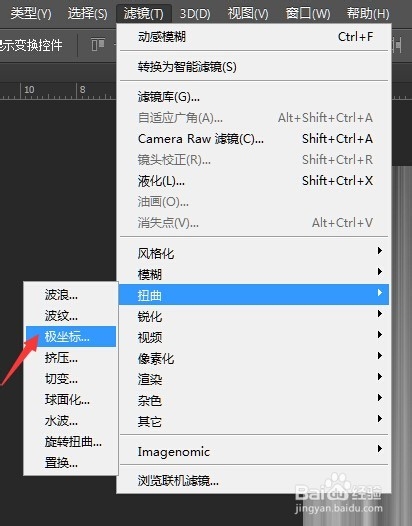Expand the 其它 submenu

254,421
